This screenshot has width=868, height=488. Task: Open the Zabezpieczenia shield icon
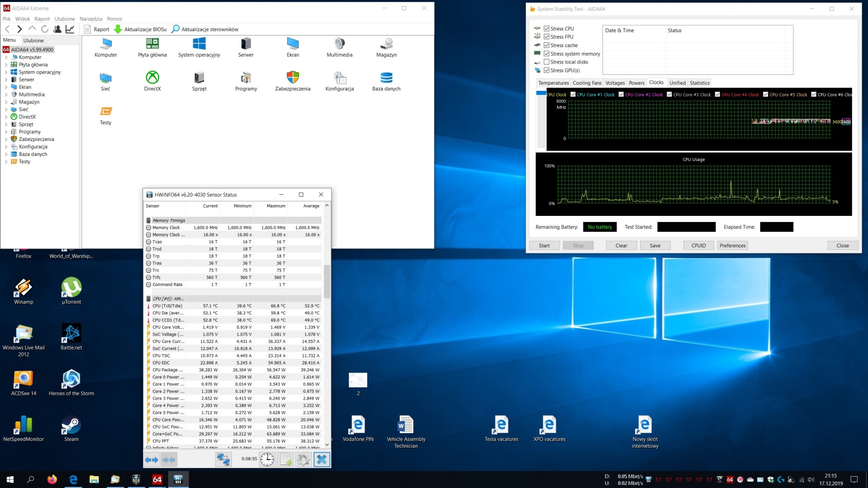tap(292, 78)
